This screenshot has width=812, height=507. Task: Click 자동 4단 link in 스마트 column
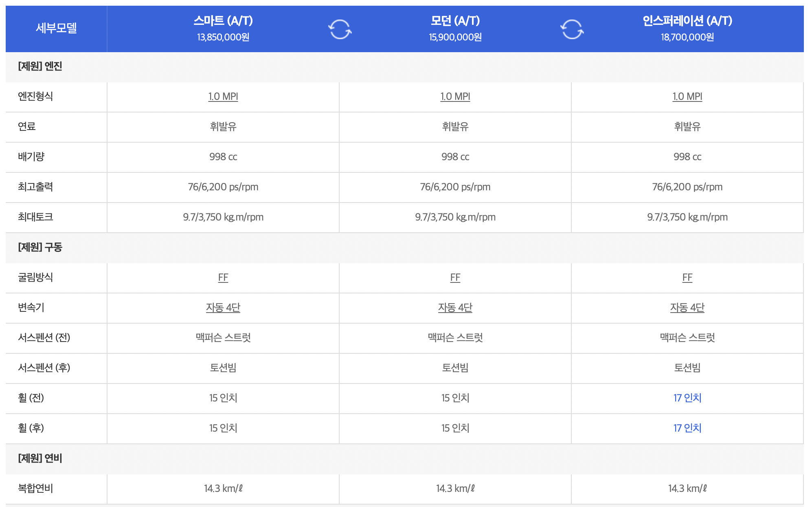223,308
